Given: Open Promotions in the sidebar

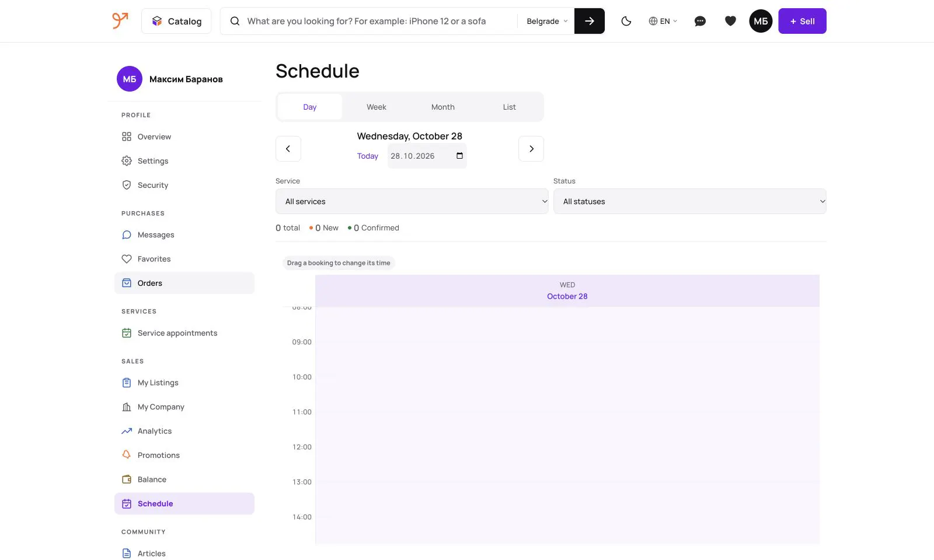Looking at the screenshot, I should click(x=184, y=455).
